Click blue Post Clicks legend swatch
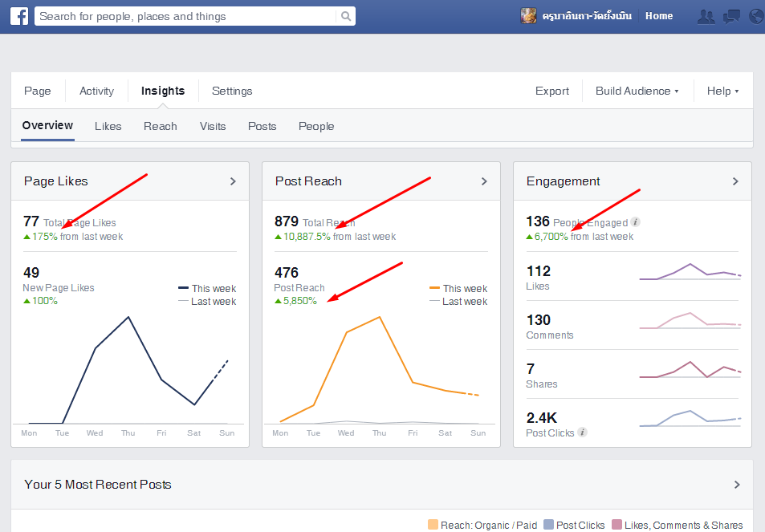Screen dimensions: 765x532 548,525
